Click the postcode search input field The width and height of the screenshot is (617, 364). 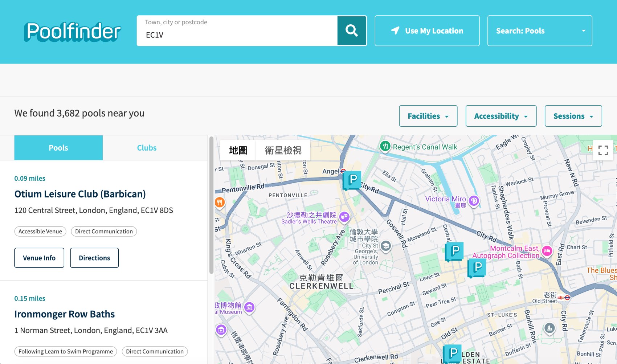(x=237, y=31)
